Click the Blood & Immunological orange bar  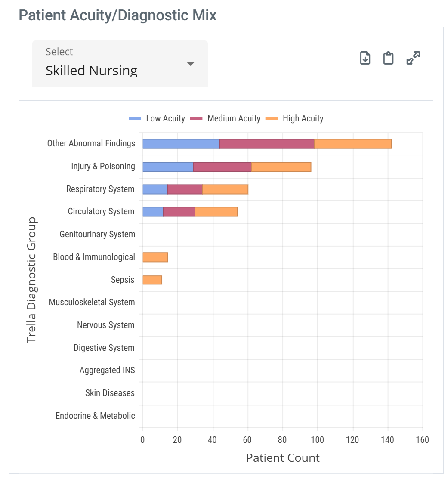click(x=155, y=257)
